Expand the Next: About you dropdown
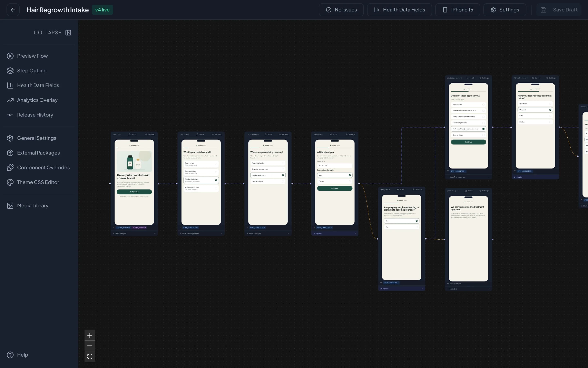The width and height of the screenshot is (588, 368). (268, 234)
